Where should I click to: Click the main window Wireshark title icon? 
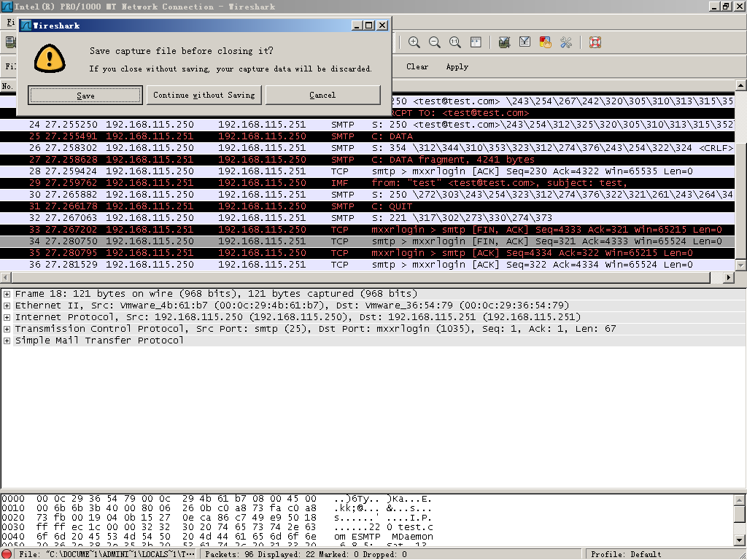[x=7, y=7]
